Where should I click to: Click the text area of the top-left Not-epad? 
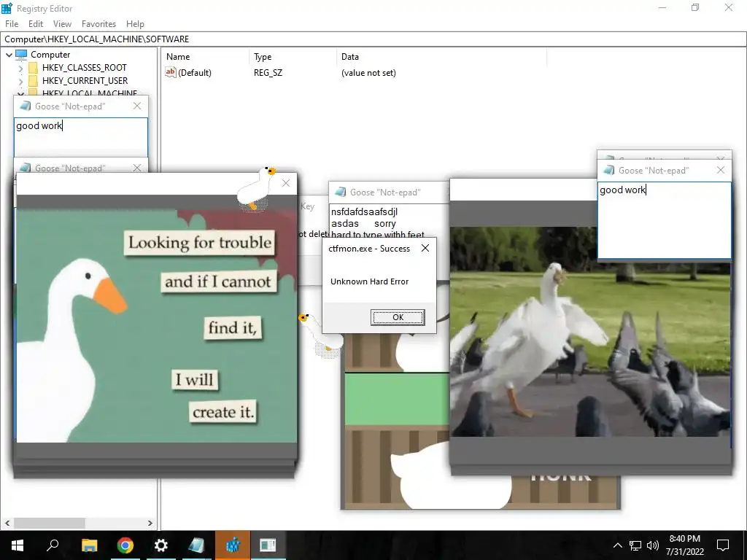(80, 137)
